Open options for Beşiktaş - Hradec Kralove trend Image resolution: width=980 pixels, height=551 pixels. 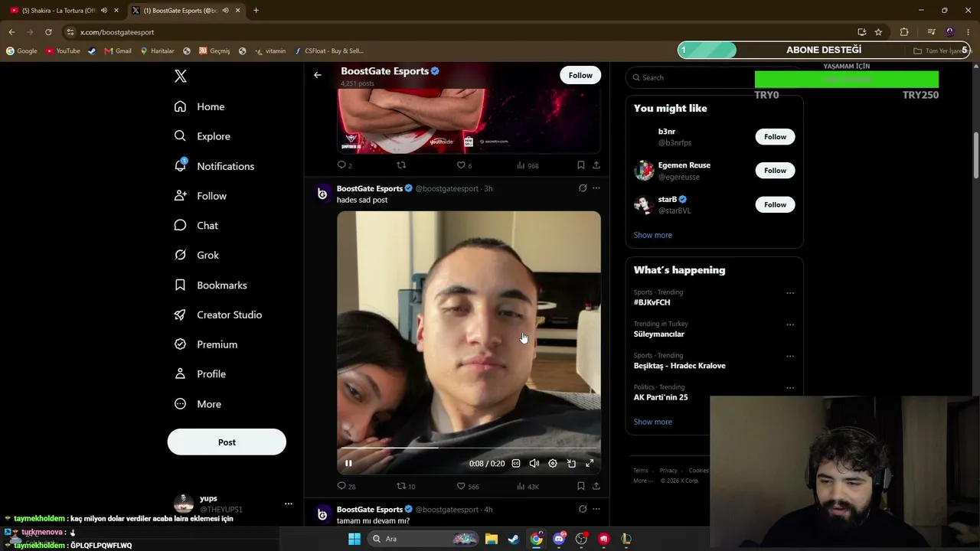pos(790,356)
